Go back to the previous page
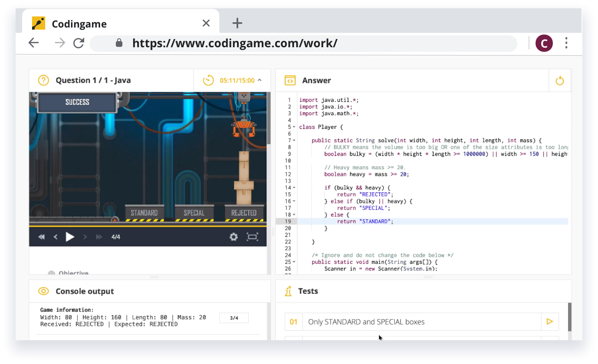The width and height of the screenshot is (598, 364). click(x=34, y=43)
